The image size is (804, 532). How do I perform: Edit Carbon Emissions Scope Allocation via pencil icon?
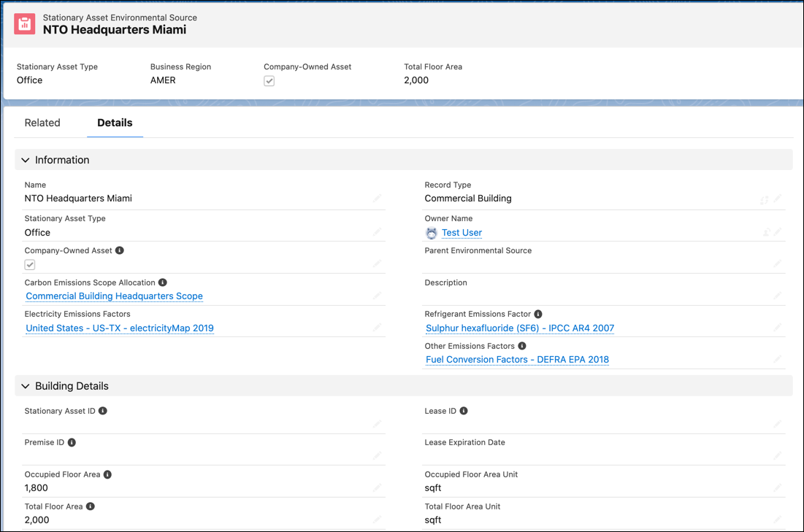378,296
